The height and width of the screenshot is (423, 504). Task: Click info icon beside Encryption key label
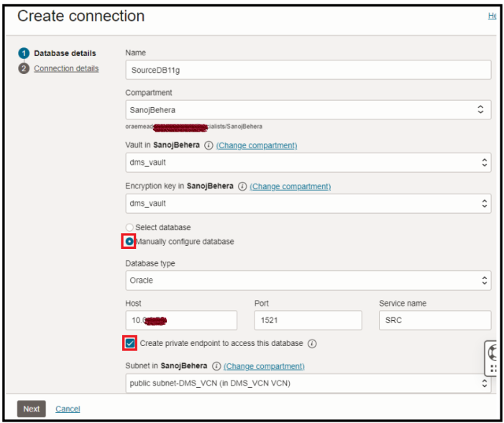click(x=242, y=186)
